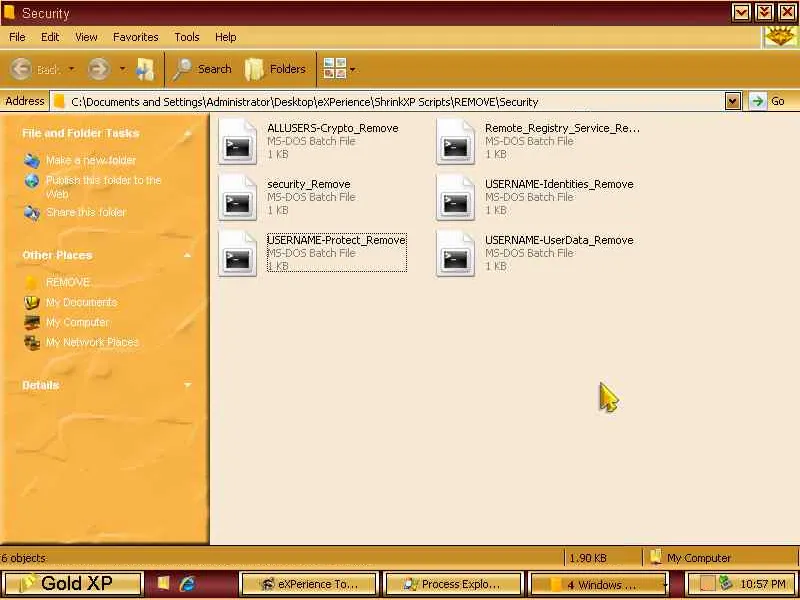The image size is (800, 600).
Task: Click the Make a new folder link
Action: [91, 160]
